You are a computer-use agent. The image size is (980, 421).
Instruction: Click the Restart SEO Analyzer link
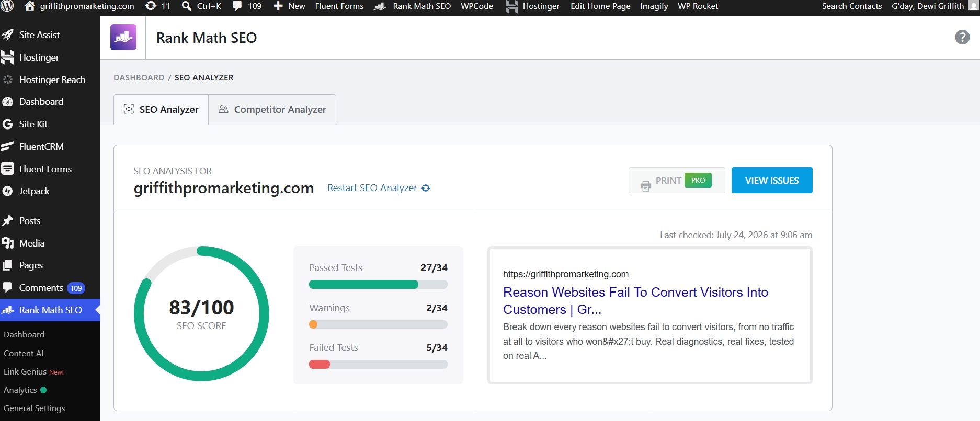pyautogui.click(x=372, y=188)
